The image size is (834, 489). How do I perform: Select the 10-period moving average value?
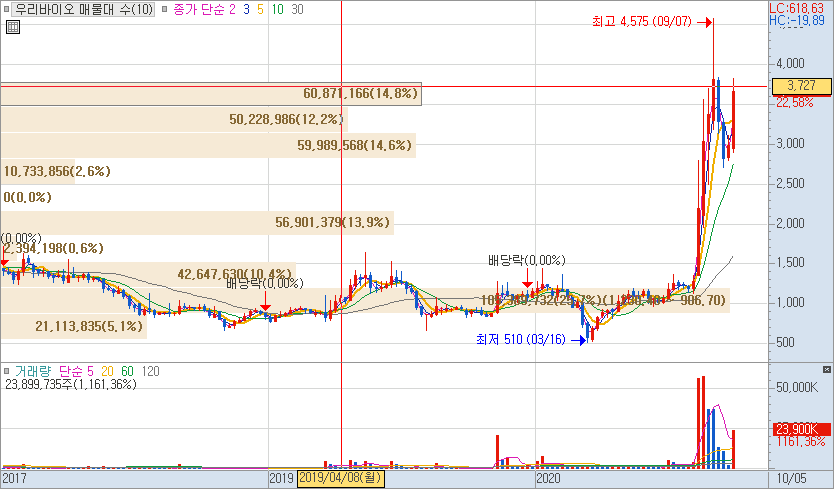click(278, 10)
